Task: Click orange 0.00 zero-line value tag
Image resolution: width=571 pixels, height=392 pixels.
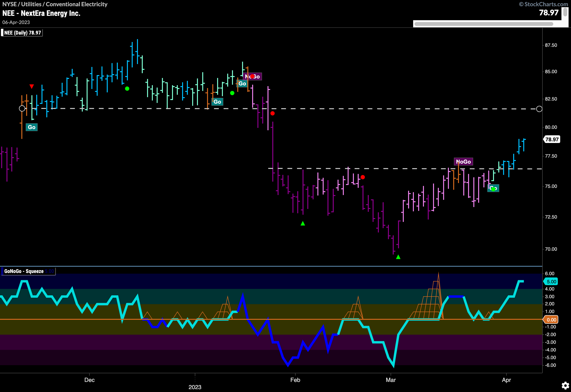Action: pos(551,320)
